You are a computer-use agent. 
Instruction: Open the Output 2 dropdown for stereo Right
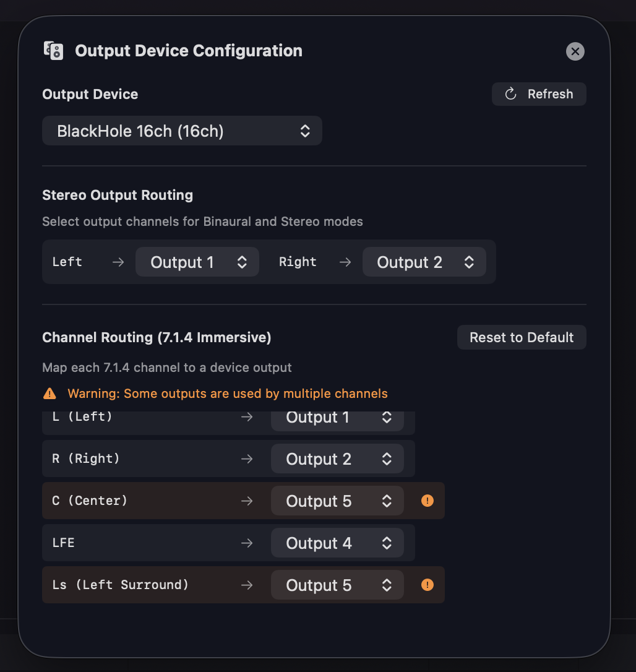[x=424, y=262]
